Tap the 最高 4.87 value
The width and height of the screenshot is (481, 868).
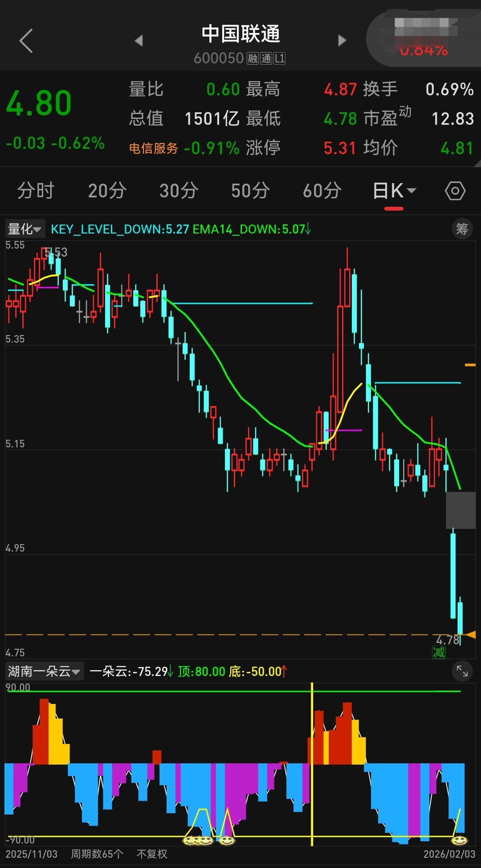coord(340,90)
